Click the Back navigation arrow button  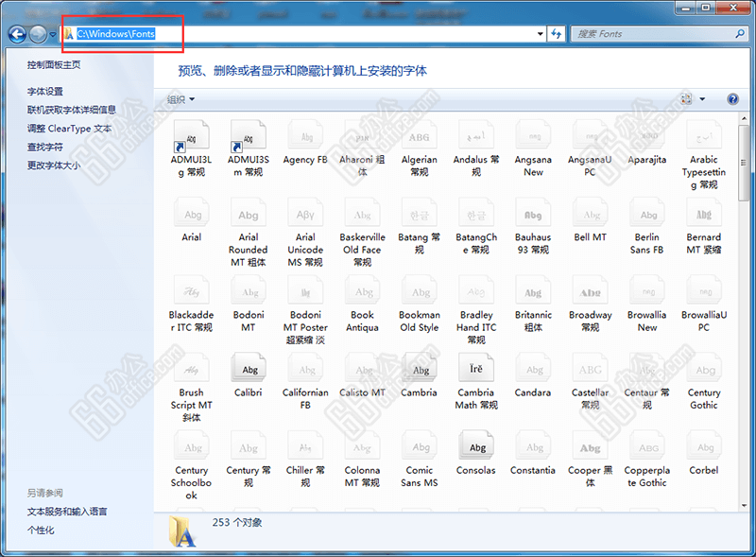coord(17,34)
